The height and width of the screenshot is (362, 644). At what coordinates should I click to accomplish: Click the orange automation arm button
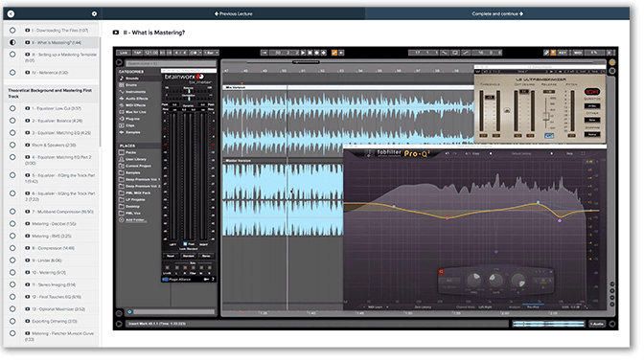pos(334,53)
